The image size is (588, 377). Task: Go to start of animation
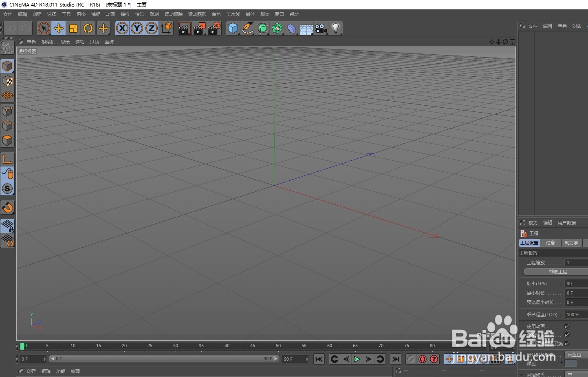click(319, 359)
